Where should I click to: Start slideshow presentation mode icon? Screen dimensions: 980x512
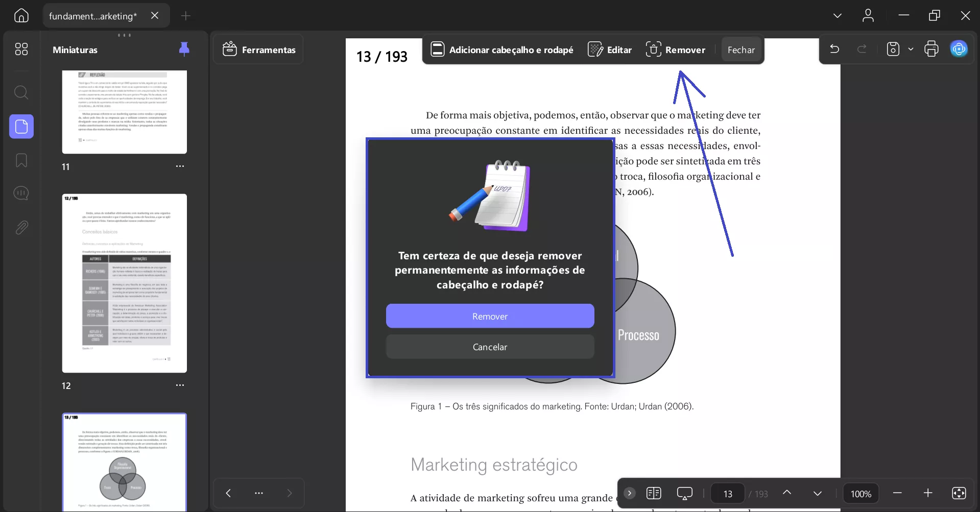684,493
